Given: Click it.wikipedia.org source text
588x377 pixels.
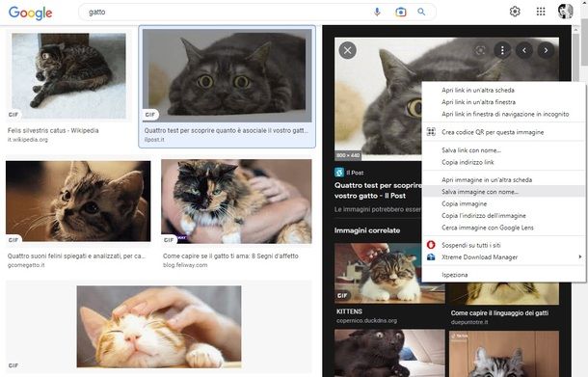Looking at the screenshot, I should (x=28, y=140).
